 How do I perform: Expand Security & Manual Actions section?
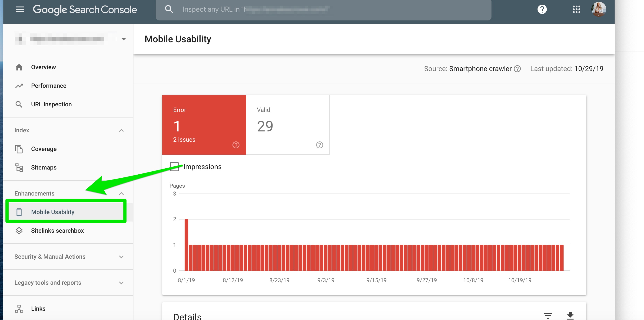121,257
